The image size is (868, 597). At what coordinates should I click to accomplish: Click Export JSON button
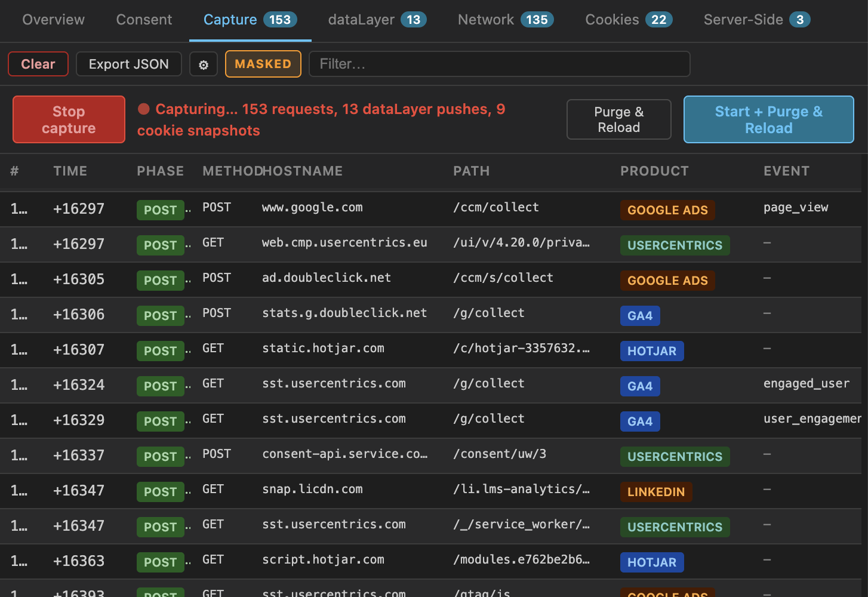(x=129, y=64)
